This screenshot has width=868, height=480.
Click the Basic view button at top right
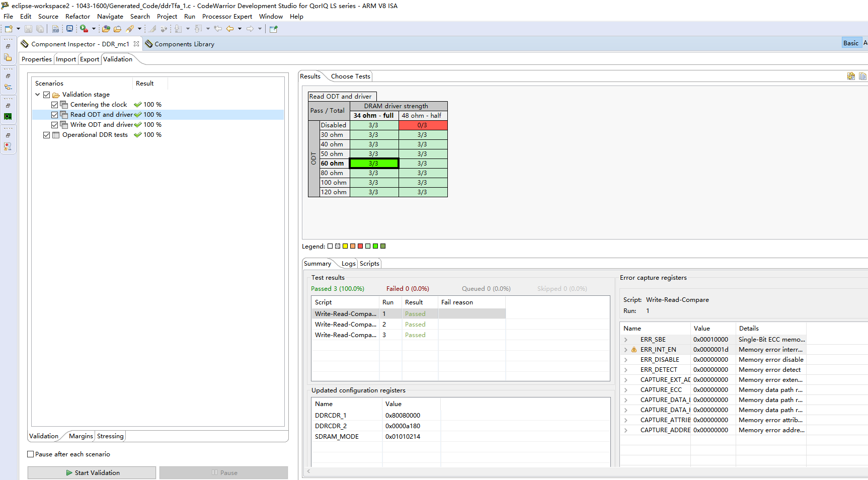pos(851,43)
